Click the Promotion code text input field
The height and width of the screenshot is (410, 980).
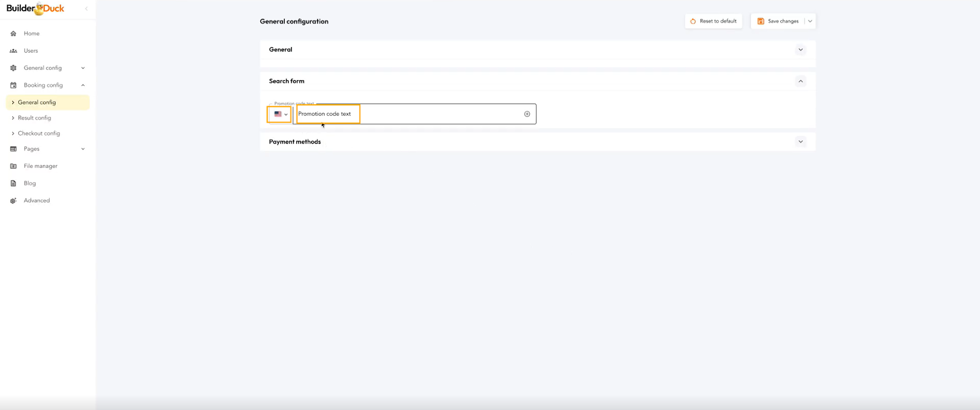[x=417, y=114]
